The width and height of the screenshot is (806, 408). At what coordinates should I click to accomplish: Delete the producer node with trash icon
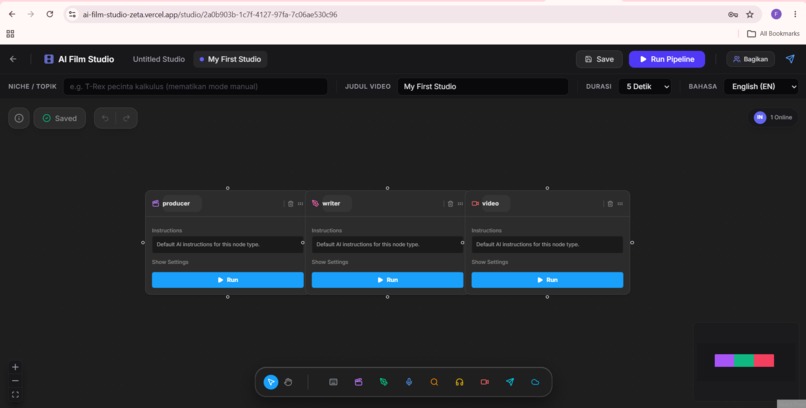coord(290,203)
